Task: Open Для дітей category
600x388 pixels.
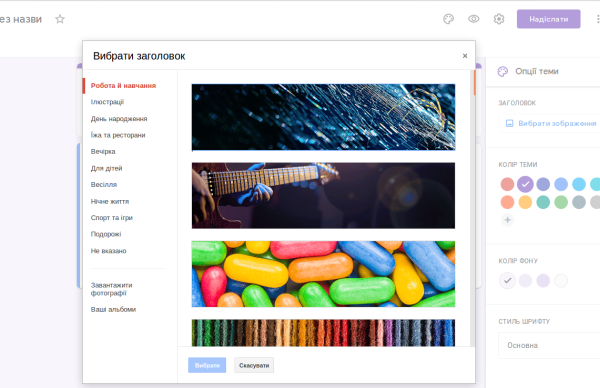Action: tap(106, 168)
